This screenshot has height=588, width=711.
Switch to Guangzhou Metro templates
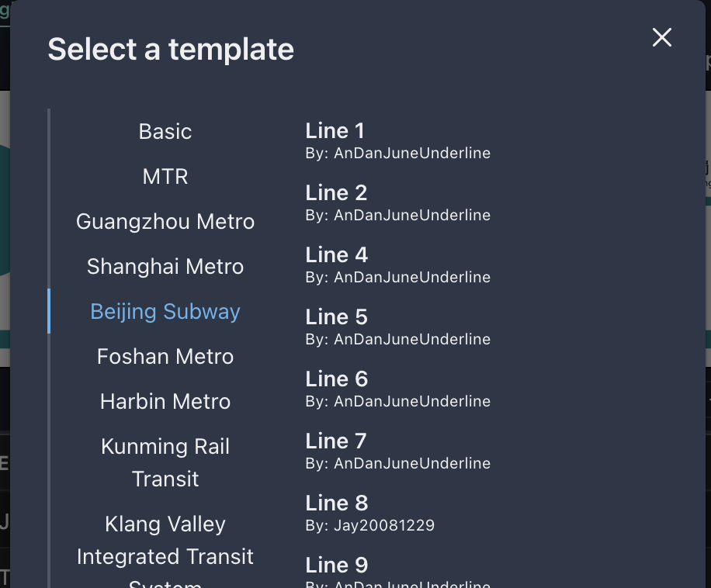coord(165,221)
